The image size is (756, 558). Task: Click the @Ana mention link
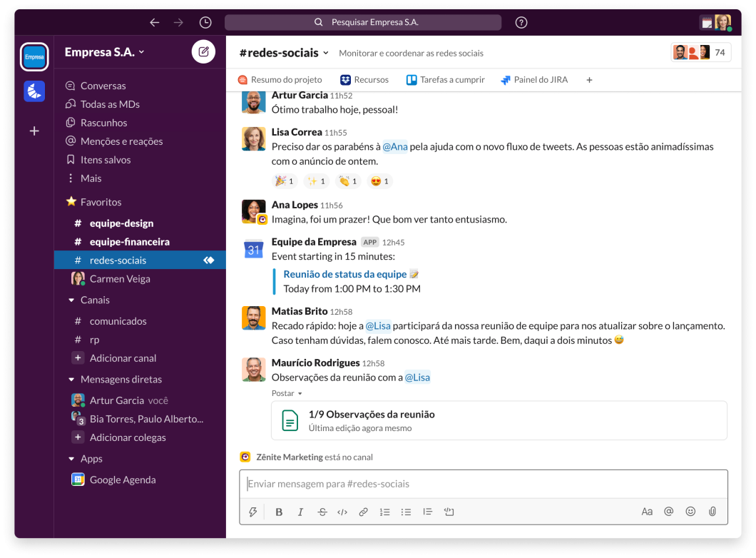pos(395,146)
